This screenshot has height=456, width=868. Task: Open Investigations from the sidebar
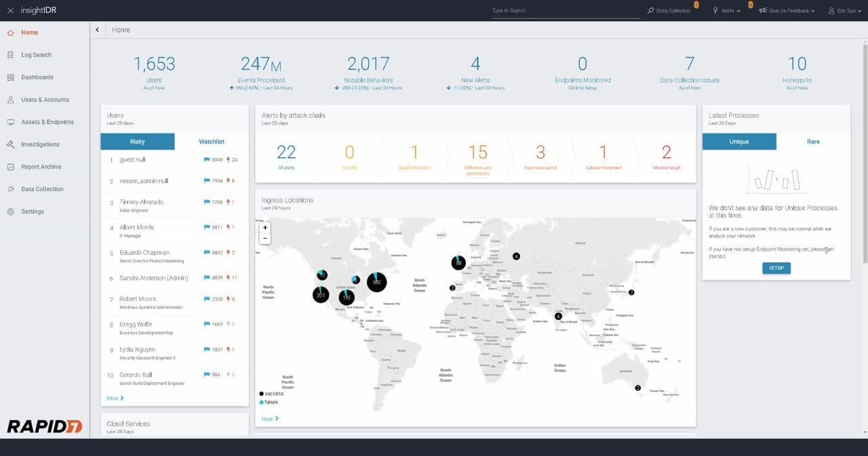pos(40,144)
